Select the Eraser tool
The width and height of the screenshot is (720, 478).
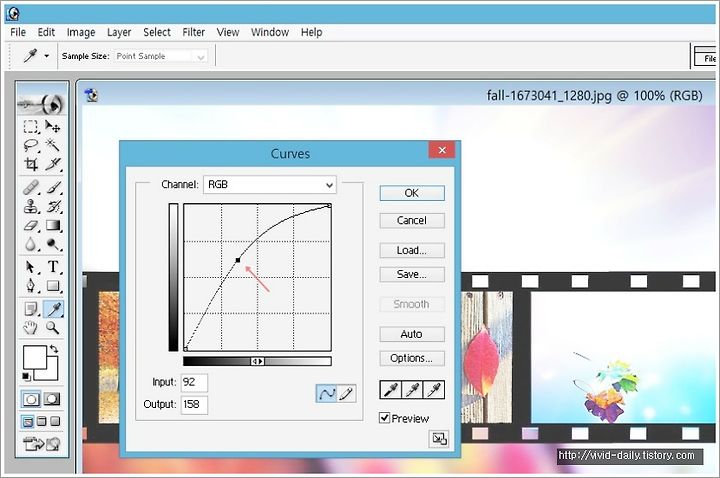pyautogui.click(x=31, y=225)
